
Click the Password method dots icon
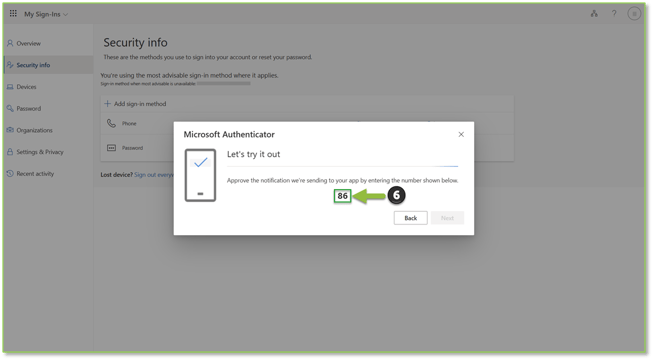point(111,148)
